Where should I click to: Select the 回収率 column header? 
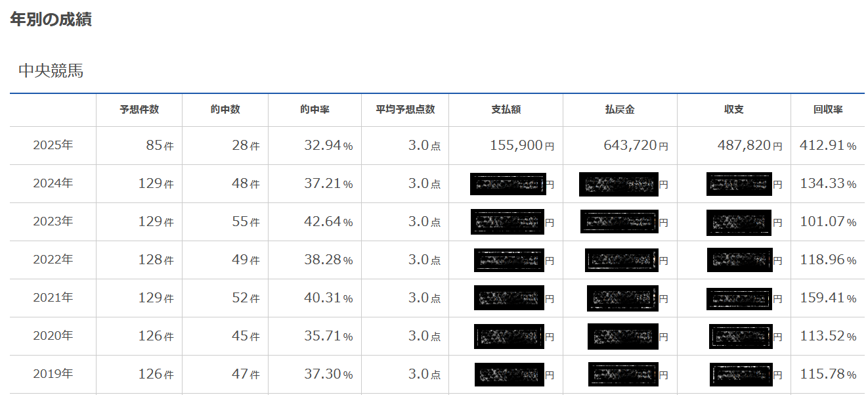coord(828,110)
